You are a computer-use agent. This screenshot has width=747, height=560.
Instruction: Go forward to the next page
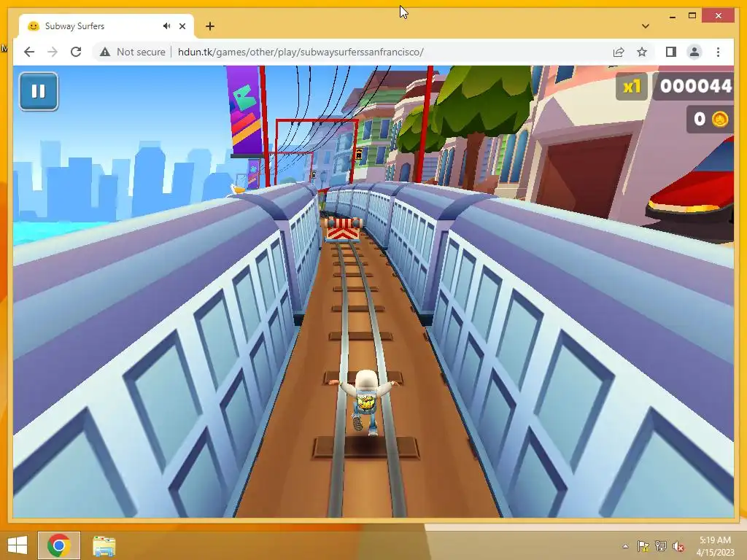click(53, 52)
